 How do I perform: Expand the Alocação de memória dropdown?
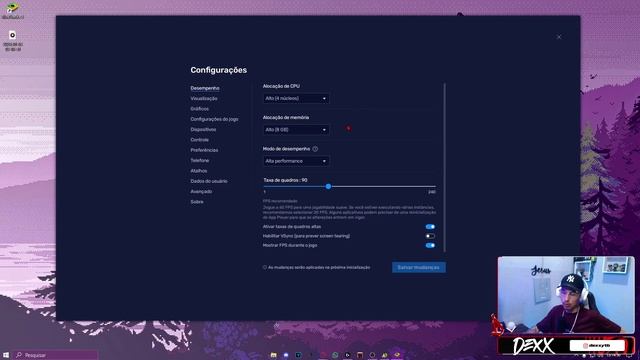tap(296, 130)
